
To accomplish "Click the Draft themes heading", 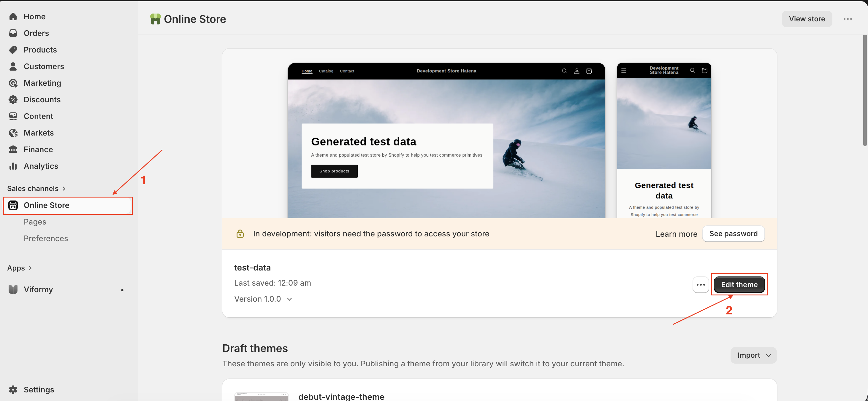I will point(255,348).
